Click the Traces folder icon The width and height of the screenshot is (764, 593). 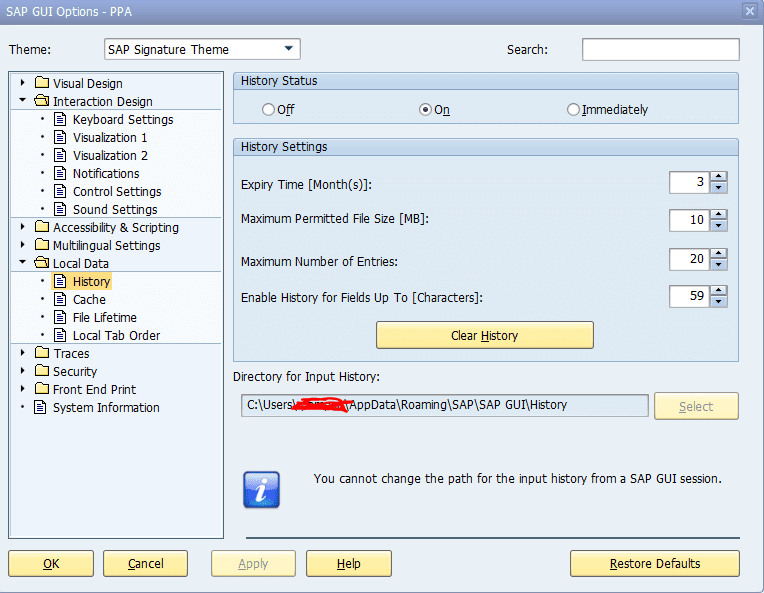[x=42, y=352]
